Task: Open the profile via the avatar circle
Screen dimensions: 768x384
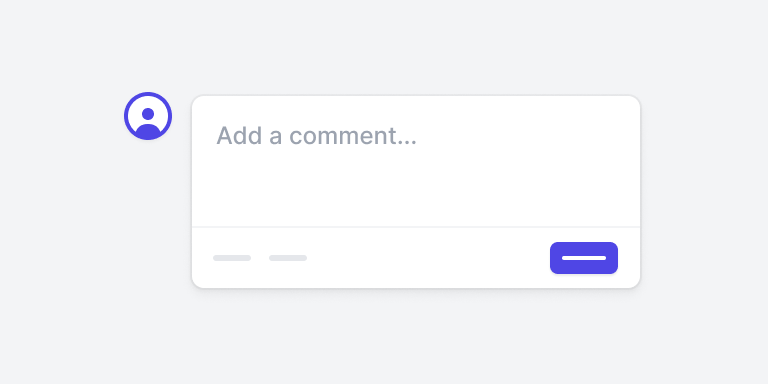Action: point(148,116)
